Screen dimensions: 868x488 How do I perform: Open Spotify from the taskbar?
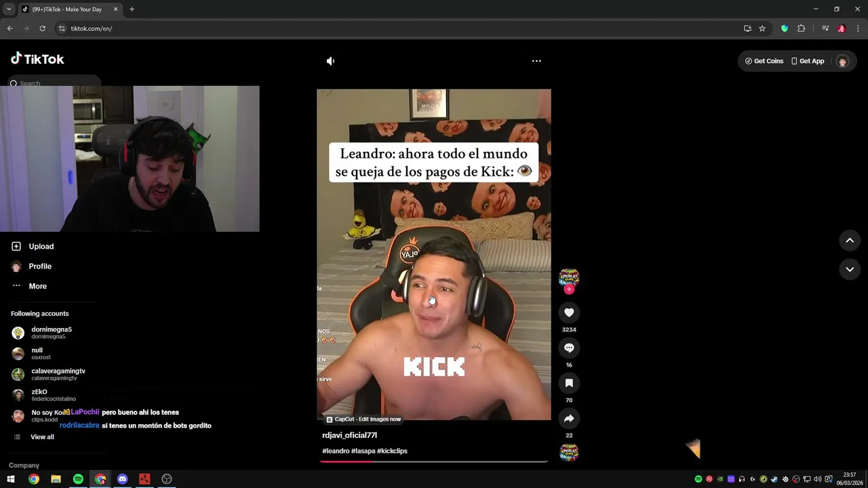(x=78, y=479)
